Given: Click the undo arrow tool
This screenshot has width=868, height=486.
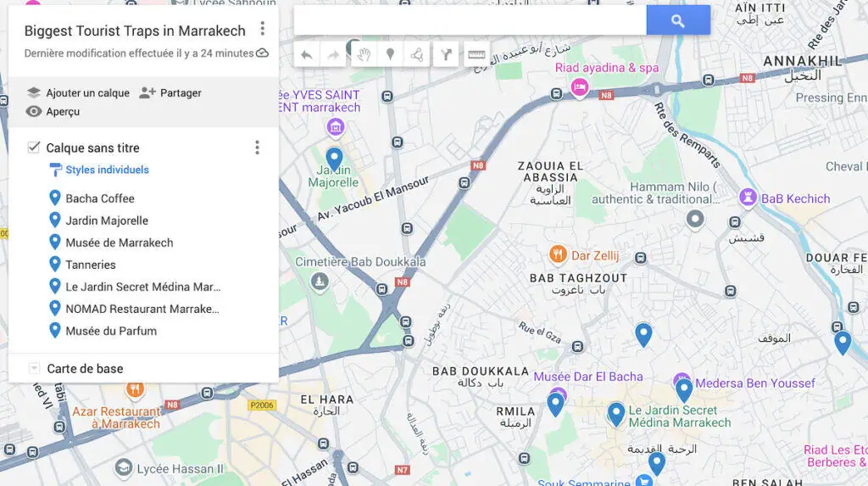Looking at the screenshot, I should 307,54.
